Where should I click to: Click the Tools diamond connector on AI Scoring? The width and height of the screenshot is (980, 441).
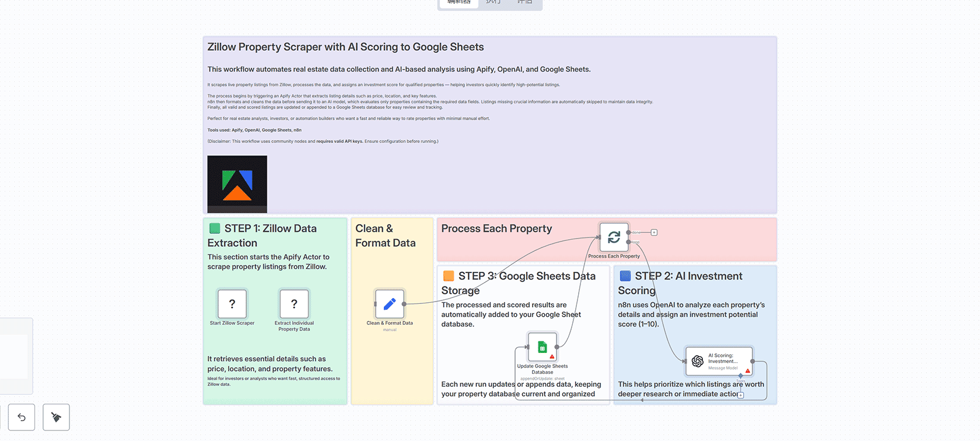pos(741,376)
